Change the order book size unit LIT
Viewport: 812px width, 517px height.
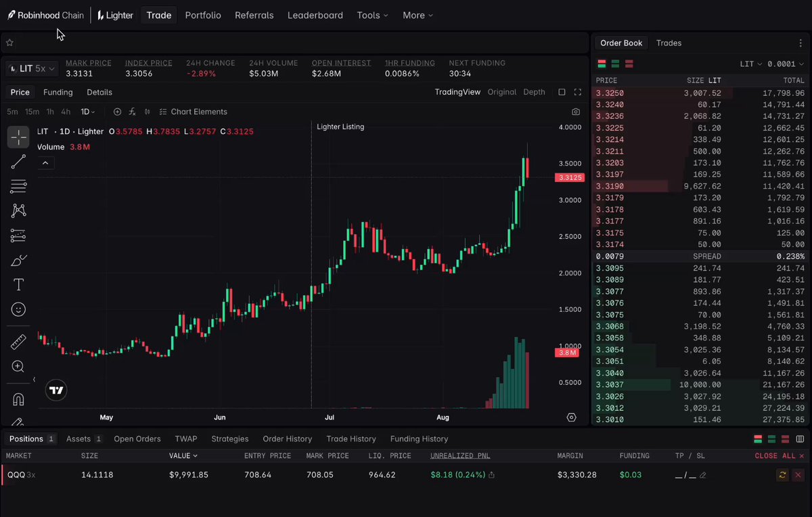pos(751,64)
